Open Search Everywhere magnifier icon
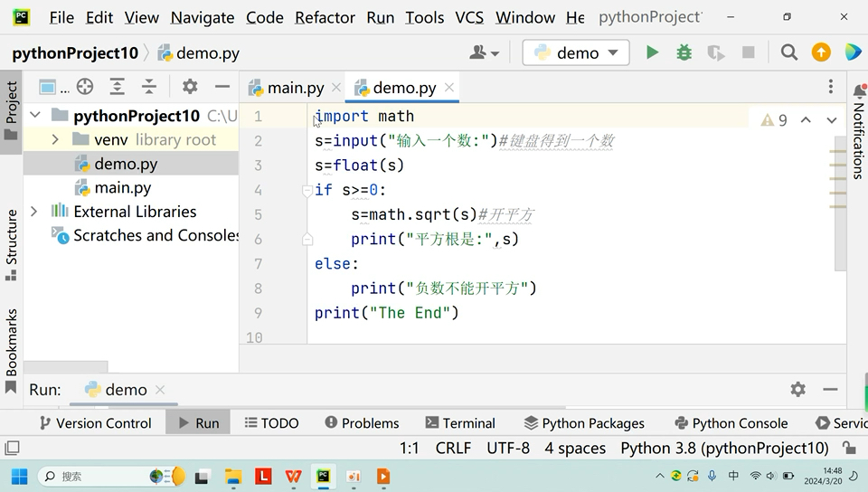 click(789, 53)
